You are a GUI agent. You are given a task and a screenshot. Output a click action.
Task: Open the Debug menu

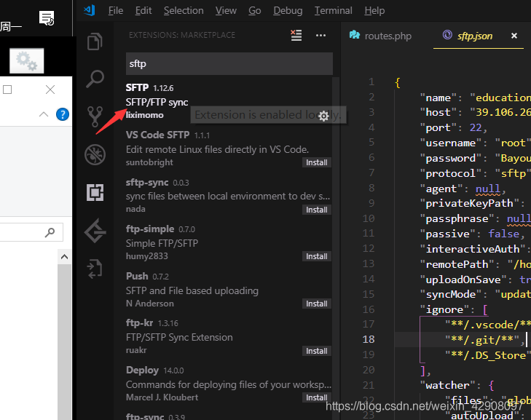coord(288,11)
